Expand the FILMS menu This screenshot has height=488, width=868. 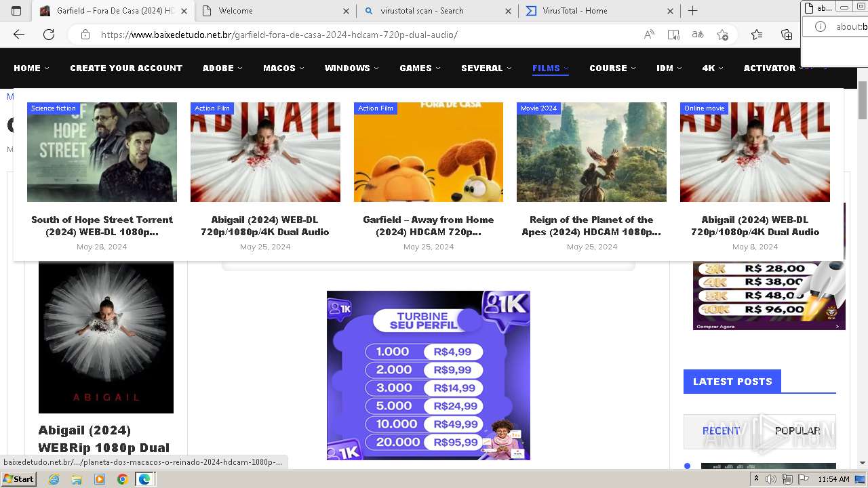[x=551, y=68]
